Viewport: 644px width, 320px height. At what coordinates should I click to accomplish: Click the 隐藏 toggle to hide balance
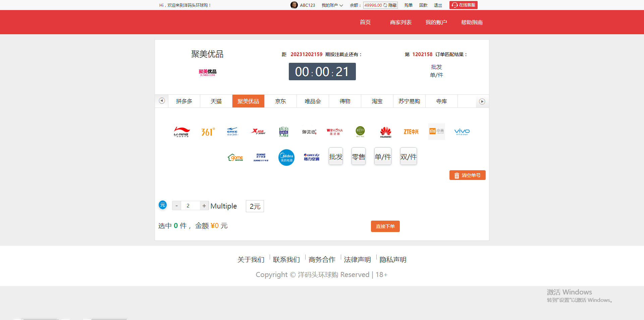tap(392, 5)
